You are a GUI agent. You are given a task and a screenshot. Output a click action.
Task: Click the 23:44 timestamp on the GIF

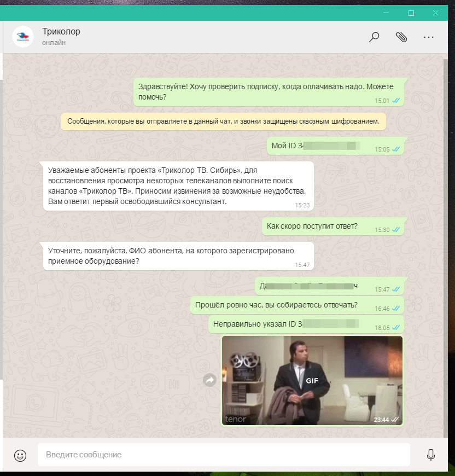click(381, 420)
